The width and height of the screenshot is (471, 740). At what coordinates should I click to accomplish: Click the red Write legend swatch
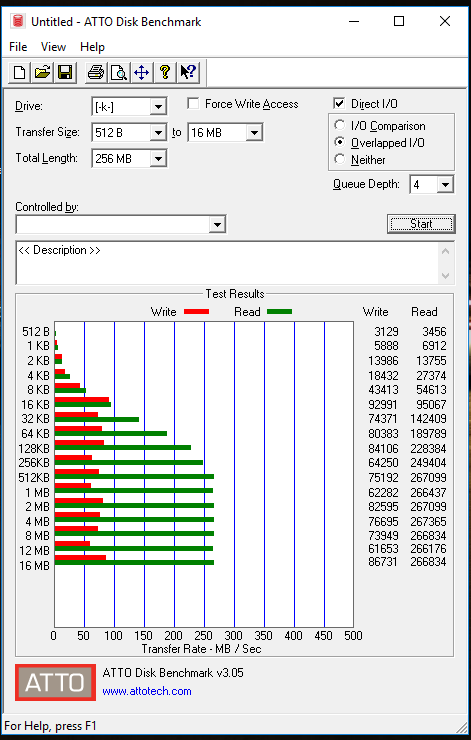coord(196,311)
